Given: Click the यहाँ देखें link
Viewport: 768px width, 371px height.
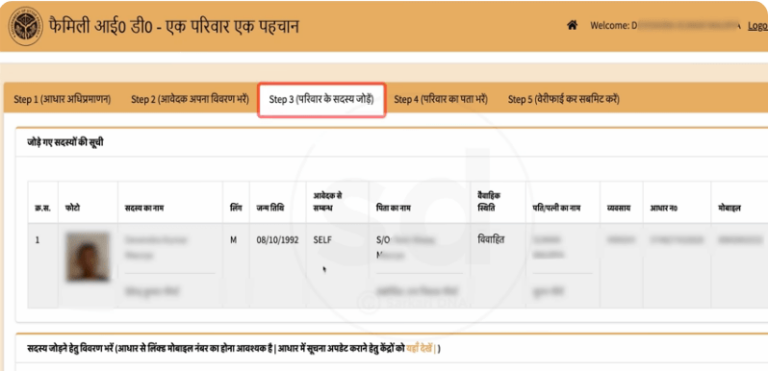Looking at the screenshot, I should 420,349.
